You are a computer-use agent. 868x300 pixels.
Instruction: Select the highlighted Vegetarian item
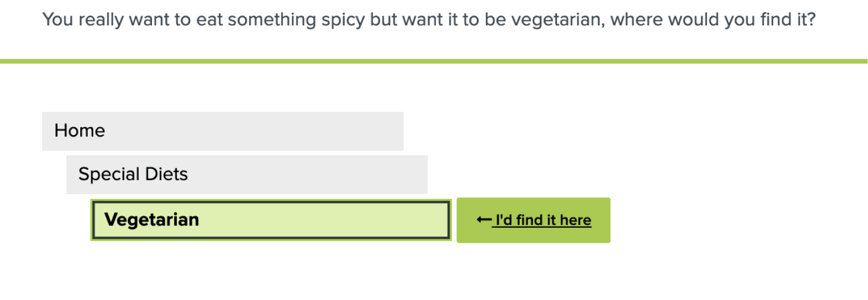tap(270, 220)
